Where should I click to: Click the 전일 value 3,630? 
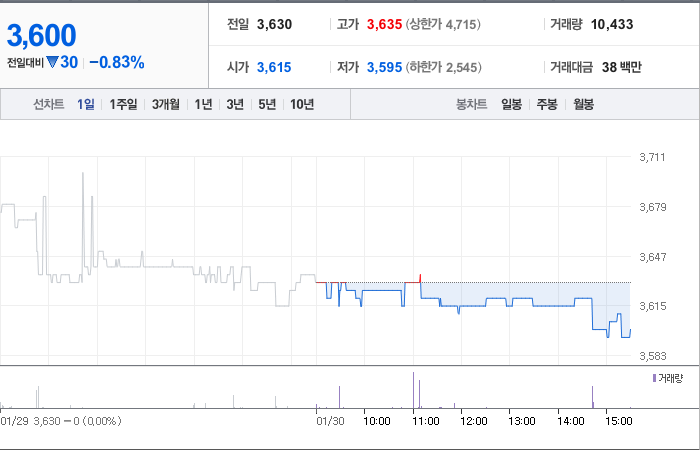(274, 24)
